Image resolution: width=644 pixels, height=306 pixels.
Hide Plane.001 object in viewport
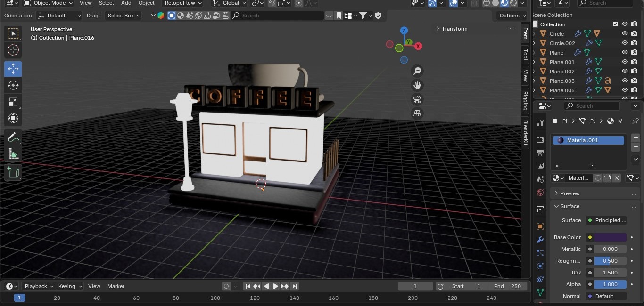pos(625,62)
